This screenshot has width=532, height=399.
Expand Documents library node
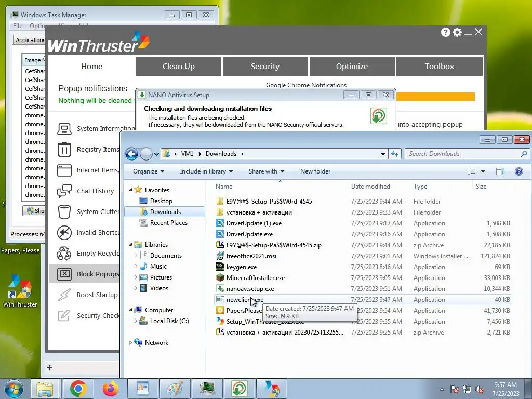[x=136, y=256]
